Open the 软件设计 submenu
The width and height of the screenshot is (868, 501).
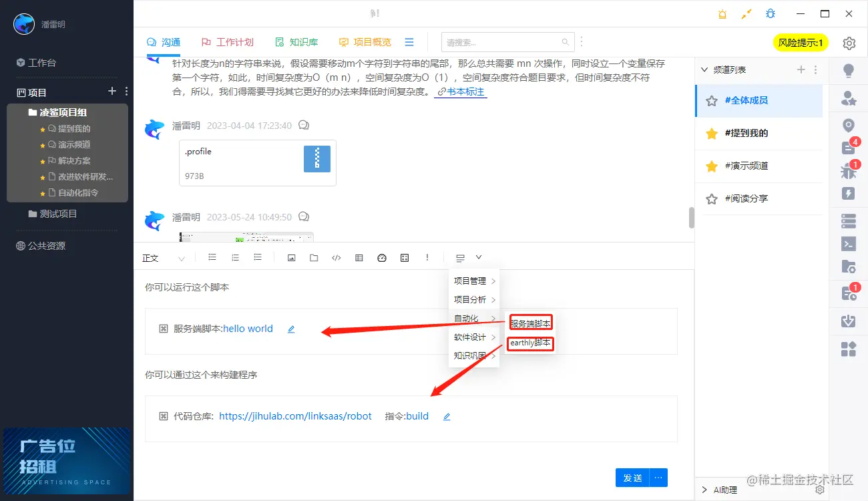click(474, 337)
